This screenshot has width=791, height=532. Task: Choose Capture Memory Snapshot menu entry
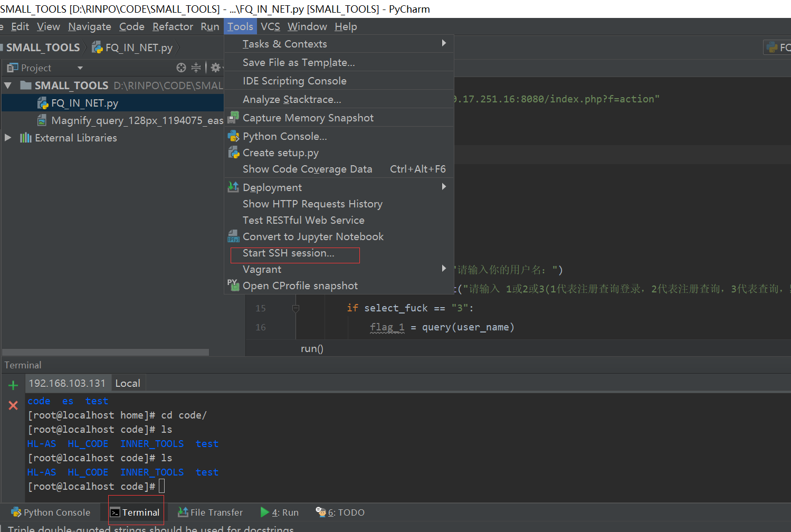(x=308, y=118)
